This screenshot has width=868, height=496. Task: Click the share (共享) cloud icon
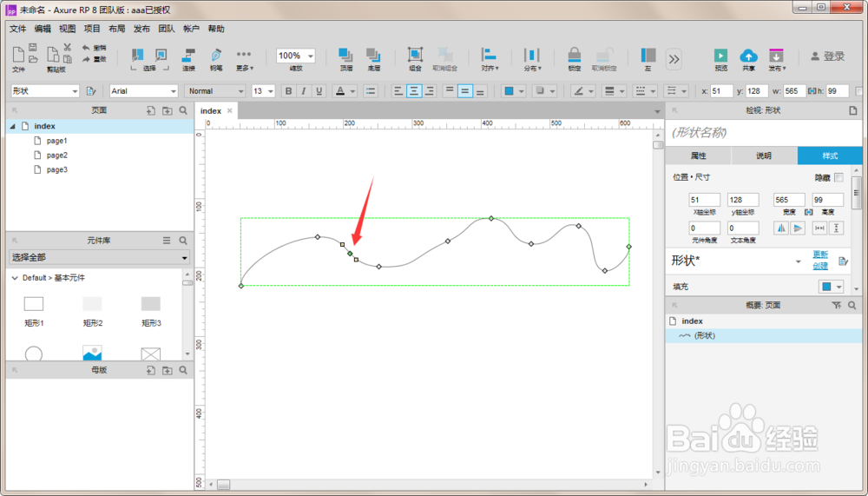pyautogui.click(x=748, y=56)
